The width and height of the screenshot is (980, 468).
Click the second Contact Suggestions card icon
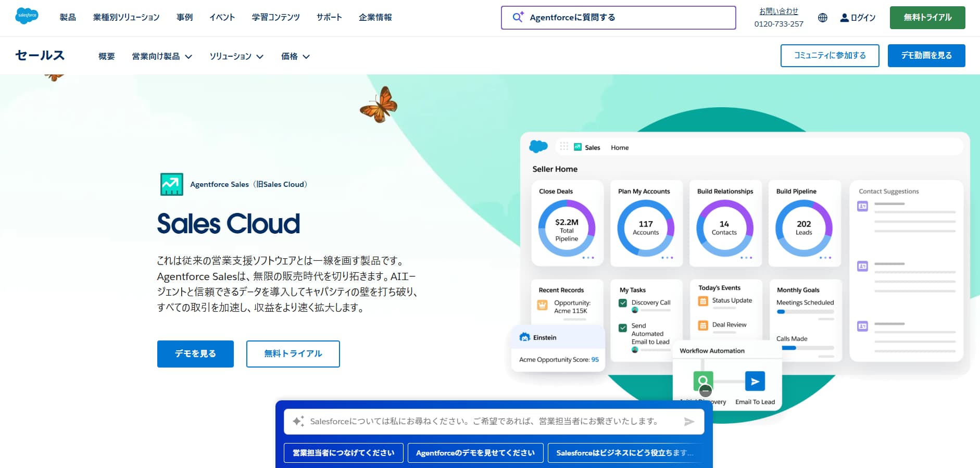pos(863,267)
